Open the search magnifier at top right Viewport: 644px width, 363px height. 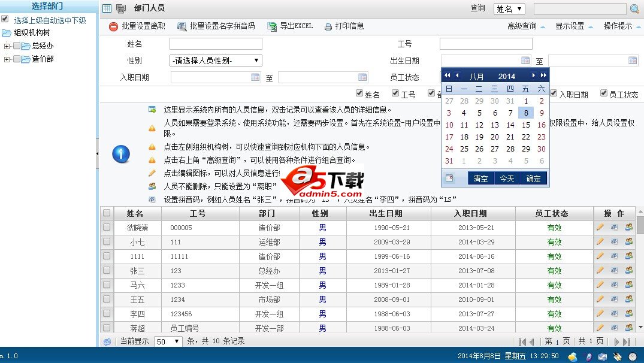click(634, 9)
